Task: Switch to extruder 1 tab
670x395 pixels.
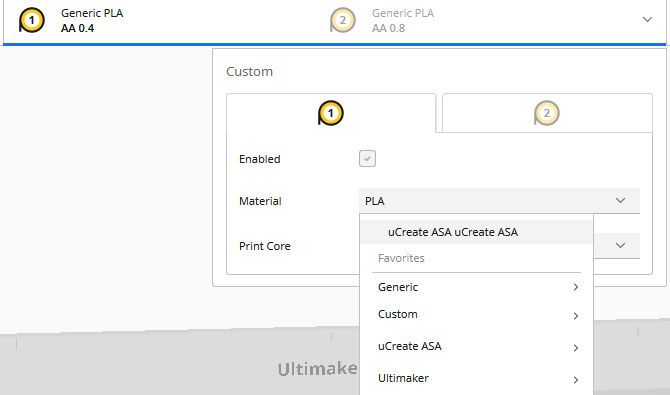Action: coord(331,113)
